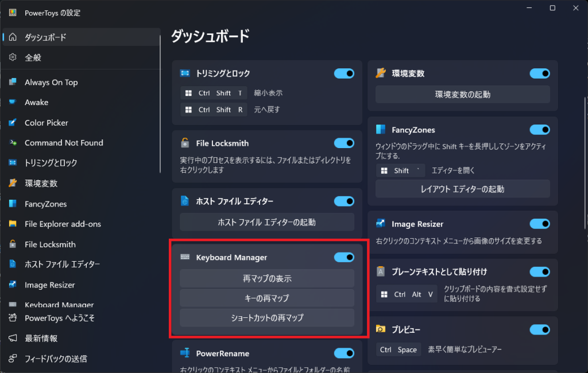Viewport: 588px width, 373px height.
Task: Click the File Locksmith sidebar padlock icon
Action: point(13,244)
